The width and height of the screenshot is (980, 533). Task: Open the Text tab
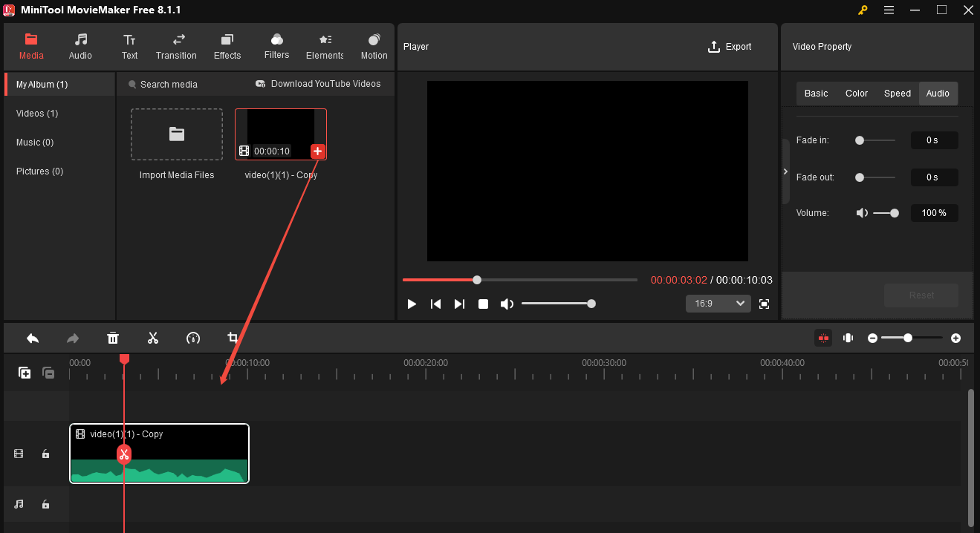coord(129,46)
